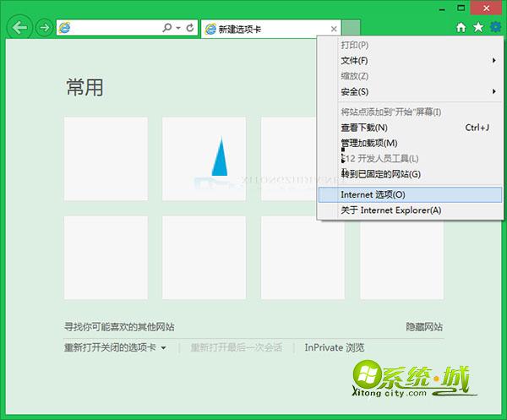Open the tile with the blue triangle
The height and width of the screenshot is (420, 507).
204,159
